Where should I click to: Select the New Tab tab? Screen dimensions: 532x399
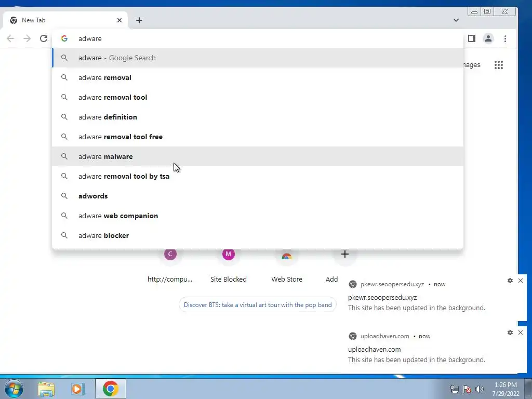(65, 20)
